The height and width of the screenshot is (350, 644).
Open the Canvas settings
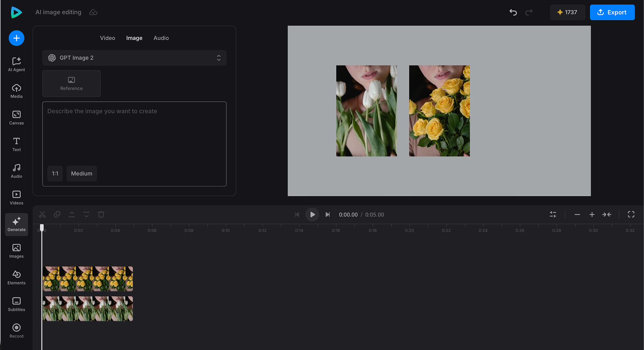click(17, 117)
